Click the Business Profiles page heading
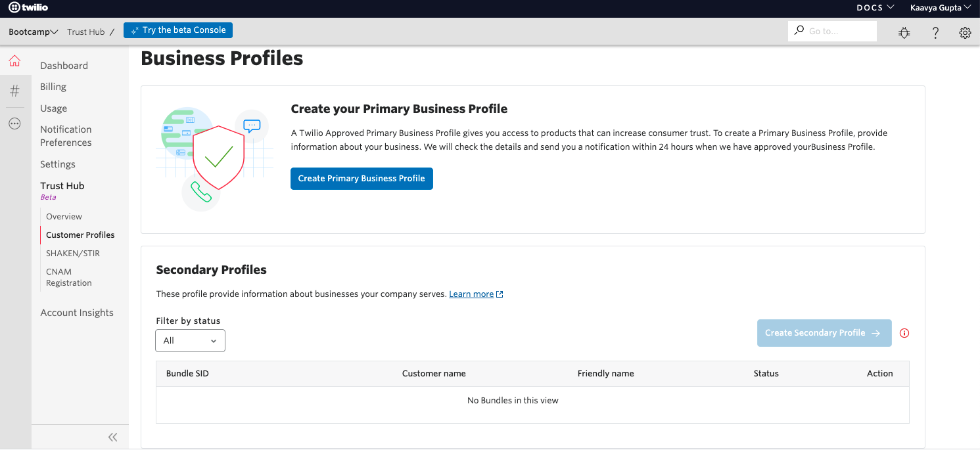980x450 pixels. [222, 58]
